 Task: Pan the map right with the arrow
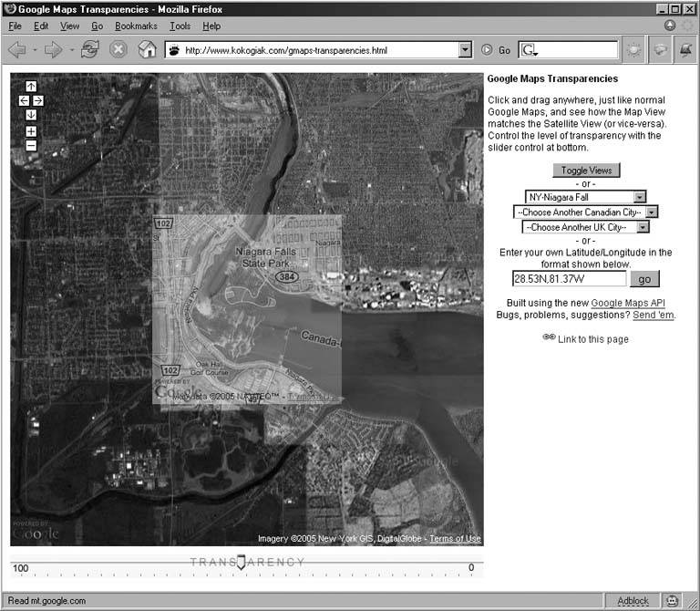tap(38, 100)
